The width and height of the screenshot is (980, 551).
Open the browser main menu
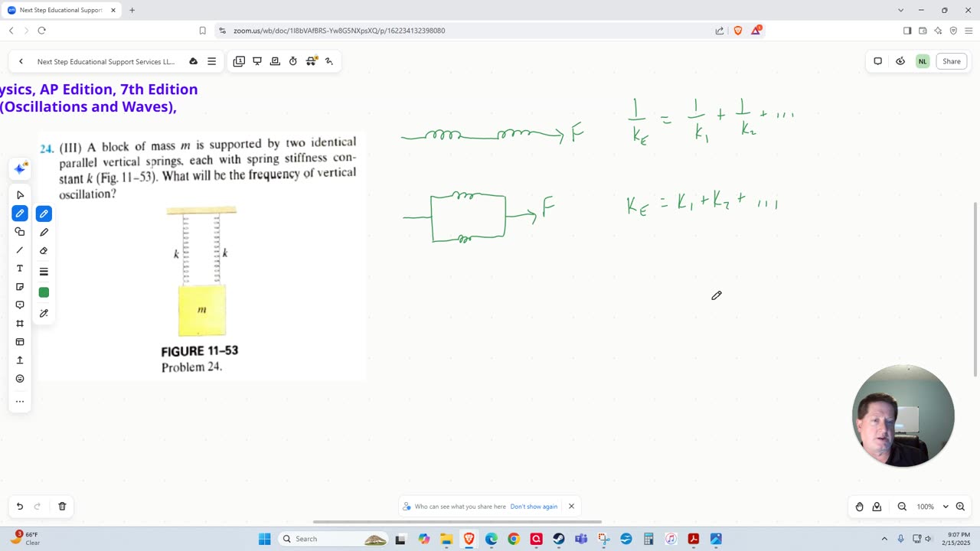(x=969, y=31)
